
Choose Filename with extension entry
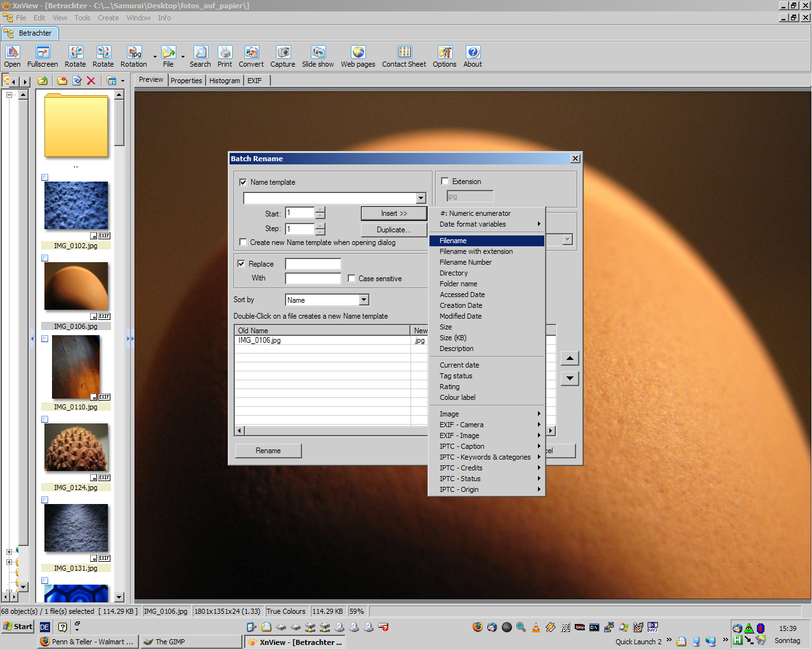click(487, 251)
